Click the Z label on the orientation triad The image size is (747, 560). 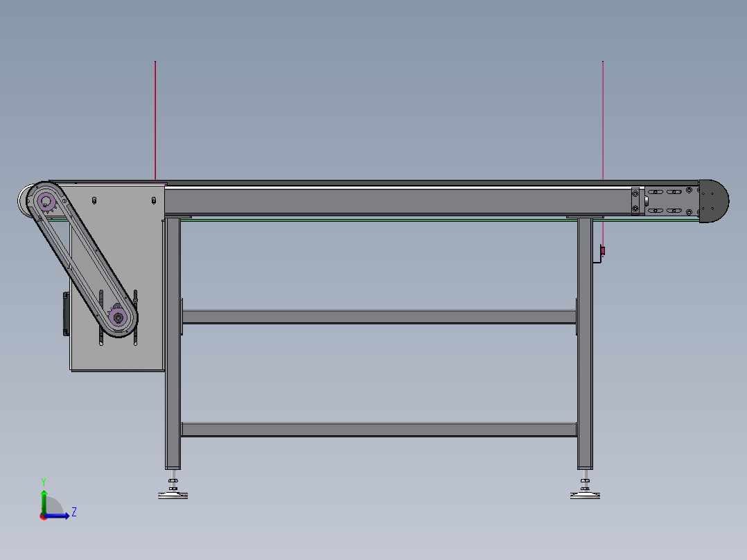point(73,511)
